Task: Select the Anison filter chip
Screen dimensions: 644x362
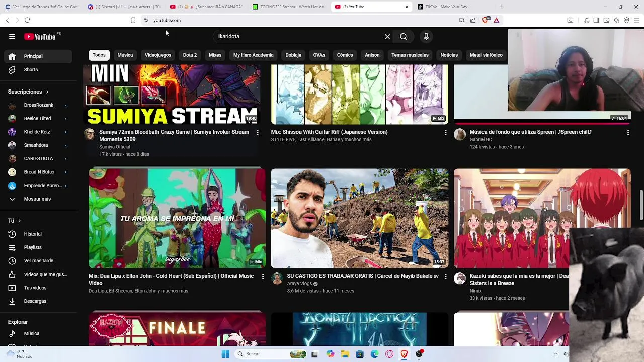Action: click(372, 55)
